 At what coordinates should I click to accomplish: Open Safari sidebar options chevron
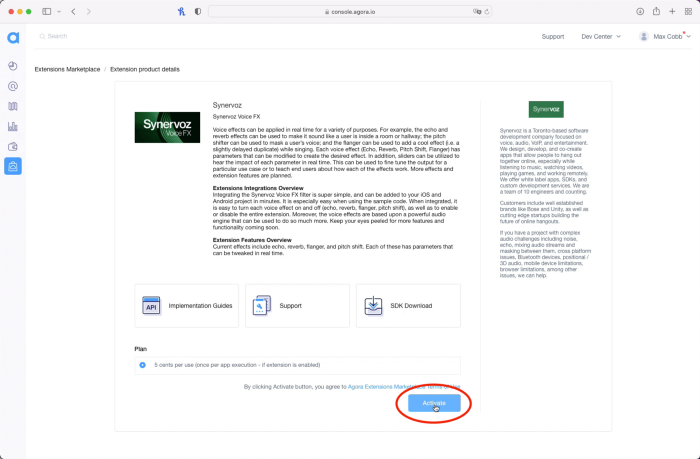tap(59, 12)
